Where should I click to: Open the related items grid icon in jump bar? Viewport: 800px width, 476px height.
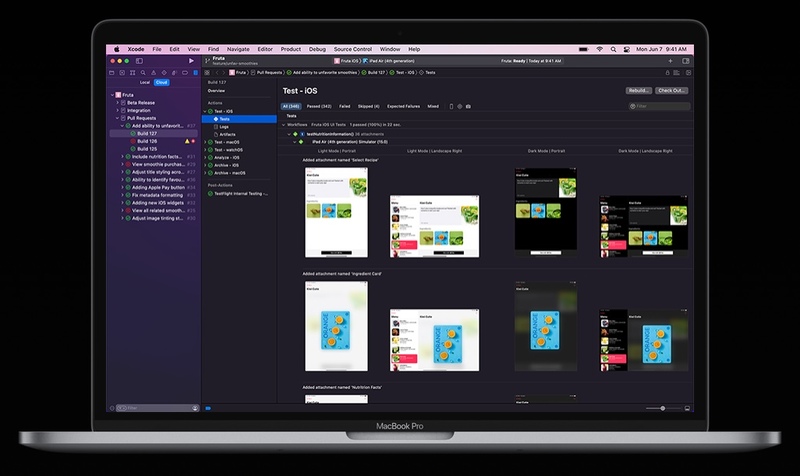click(207, 72)
